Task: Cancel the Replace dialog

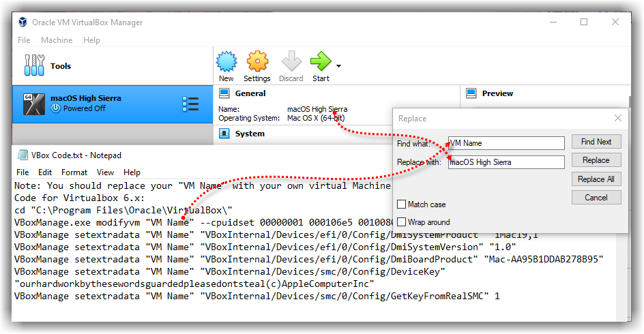Action: pos(596,198)
